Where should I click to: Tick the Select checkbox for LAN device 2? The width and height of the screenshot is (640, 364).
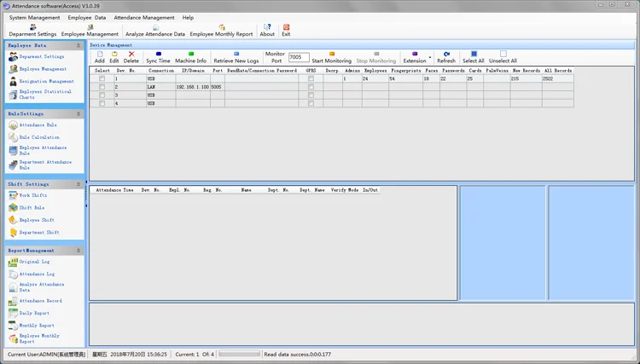[102, 86]
